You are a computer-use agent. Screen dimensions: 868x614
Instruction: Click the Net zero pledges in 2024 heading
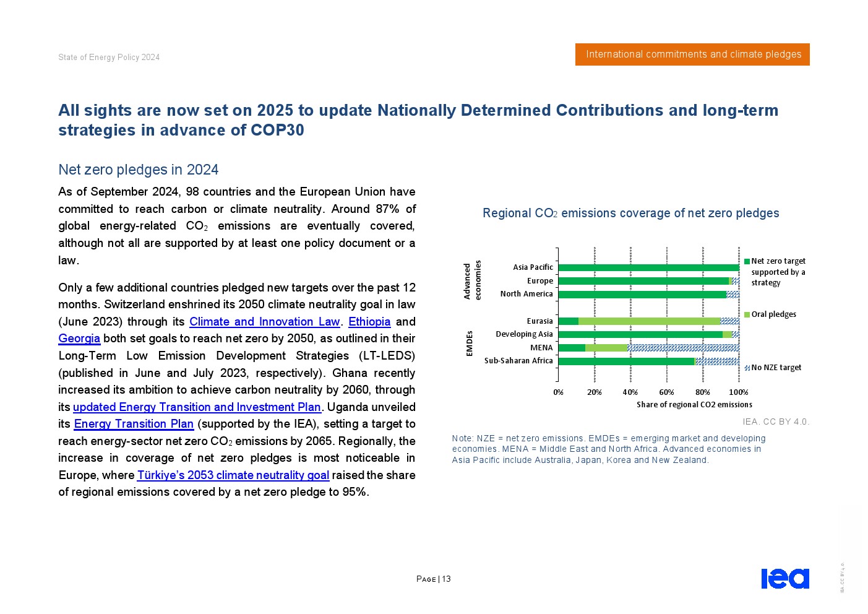[x=139, y=170]
